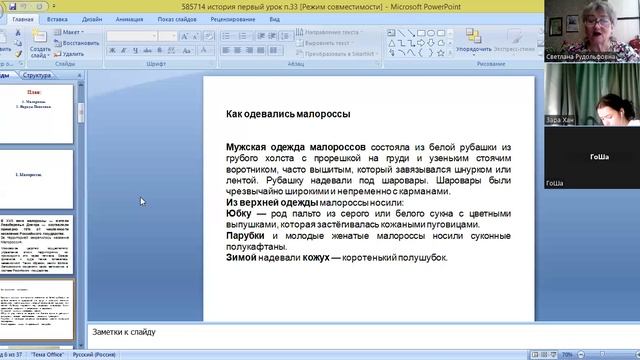Align text right
This screenshot has width=640, height=360.
click(x=249, y=51)
